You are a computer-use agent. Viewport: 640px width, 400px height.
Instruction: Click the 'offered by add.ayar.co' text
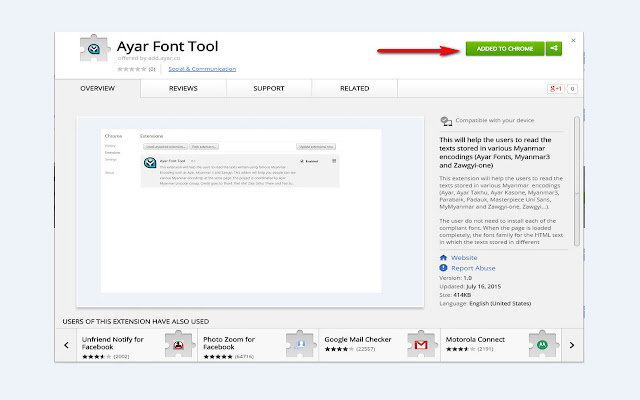click(149, 58)
